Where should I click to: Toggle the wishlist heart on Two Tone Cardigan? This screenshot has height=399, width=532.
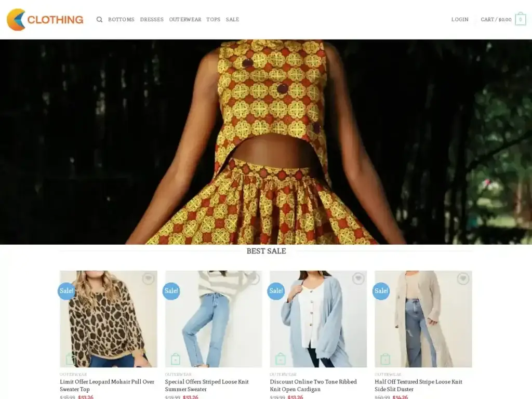[359, 279]
